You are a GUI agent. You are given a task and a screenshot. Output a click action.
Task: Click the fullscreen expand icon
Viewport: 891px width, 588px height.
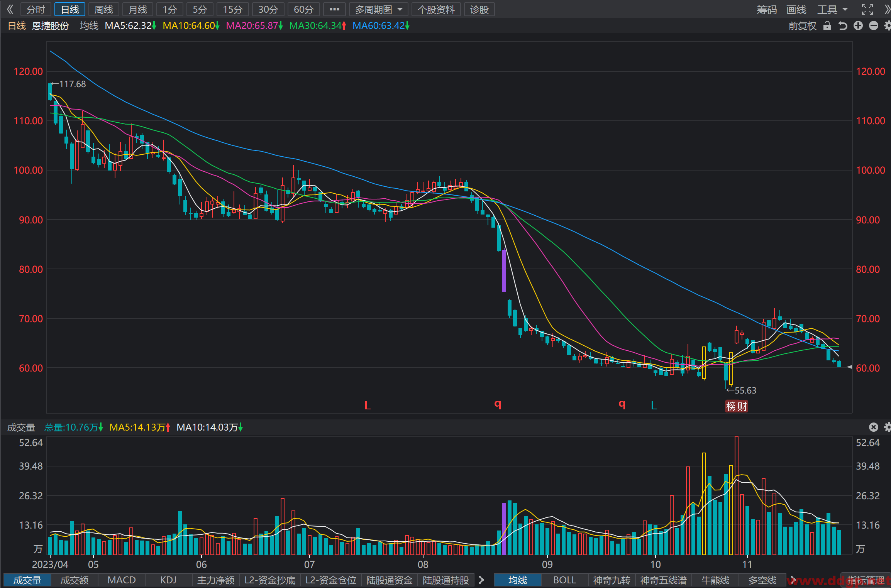pos(867,9)
